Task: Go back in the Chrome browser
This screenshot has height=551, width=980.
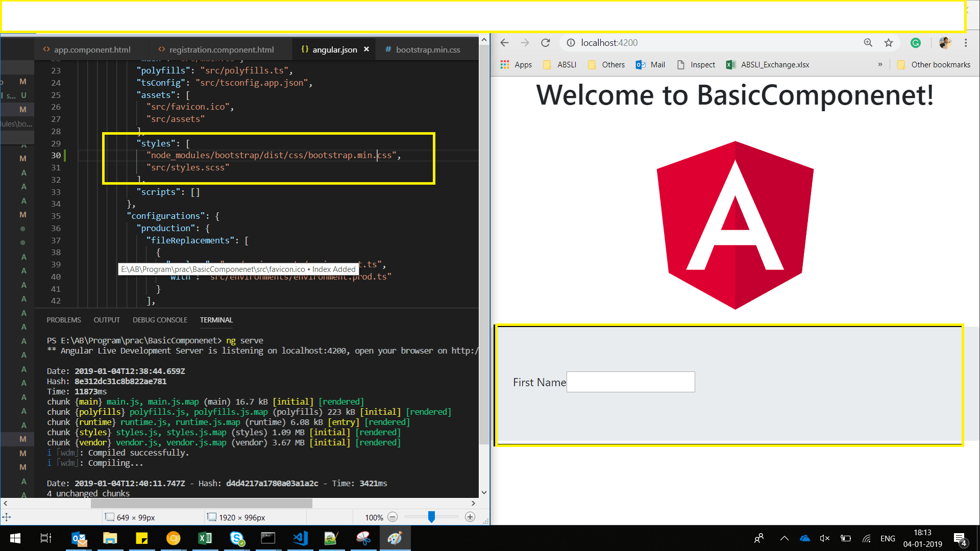Action: tap(504, 43)
